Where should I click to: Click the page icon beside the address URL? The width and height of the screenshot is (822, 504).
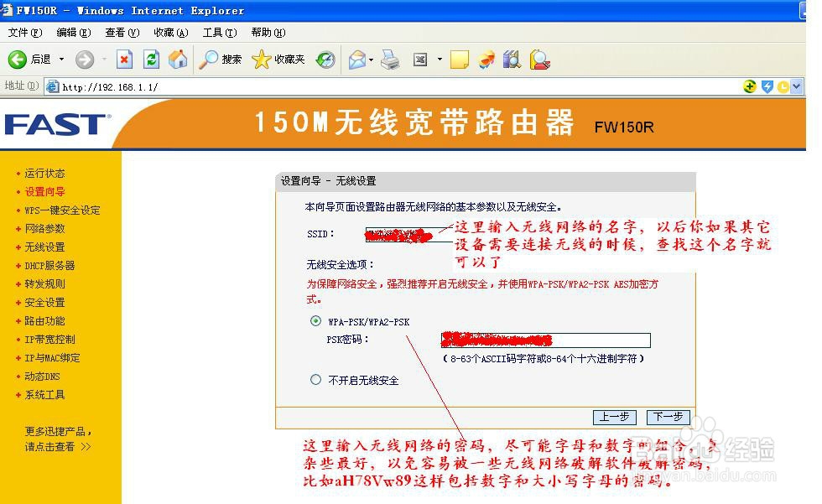pyautogui.click(x=52, y=86)
